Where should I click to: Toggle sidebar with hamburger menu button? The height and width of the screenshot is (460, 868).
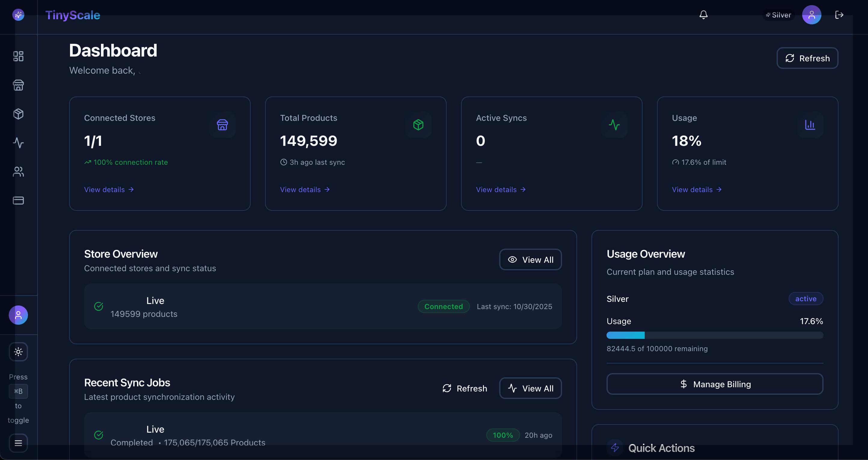(18, 443)
